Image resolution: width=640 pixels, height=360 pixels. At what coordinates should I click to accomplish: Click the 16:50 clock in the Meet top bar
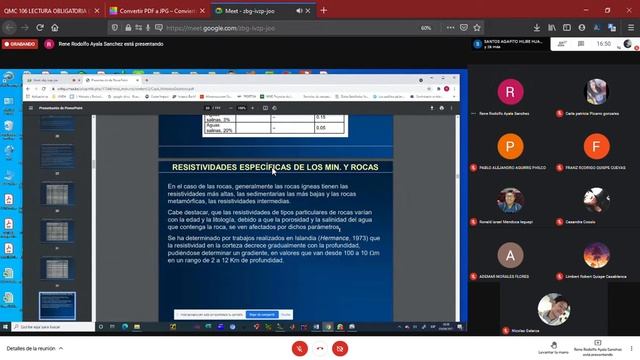point(603,44)
